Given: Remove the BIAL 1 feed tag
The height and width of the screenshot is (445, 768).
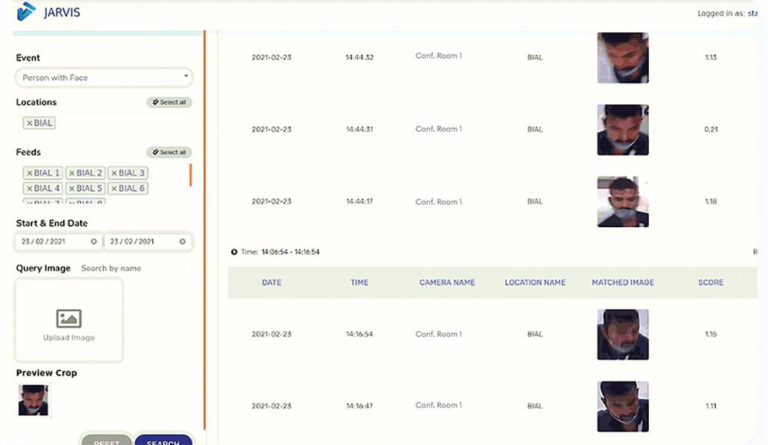Looking at the screenshot, I should coord(30,173).
